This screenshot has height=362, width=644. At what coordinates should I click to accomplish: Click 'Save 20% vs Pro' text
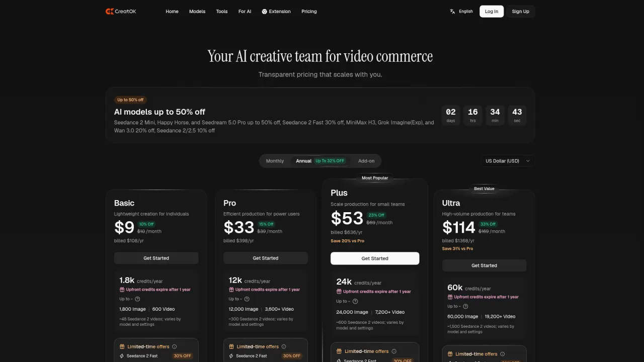point(347,241)
